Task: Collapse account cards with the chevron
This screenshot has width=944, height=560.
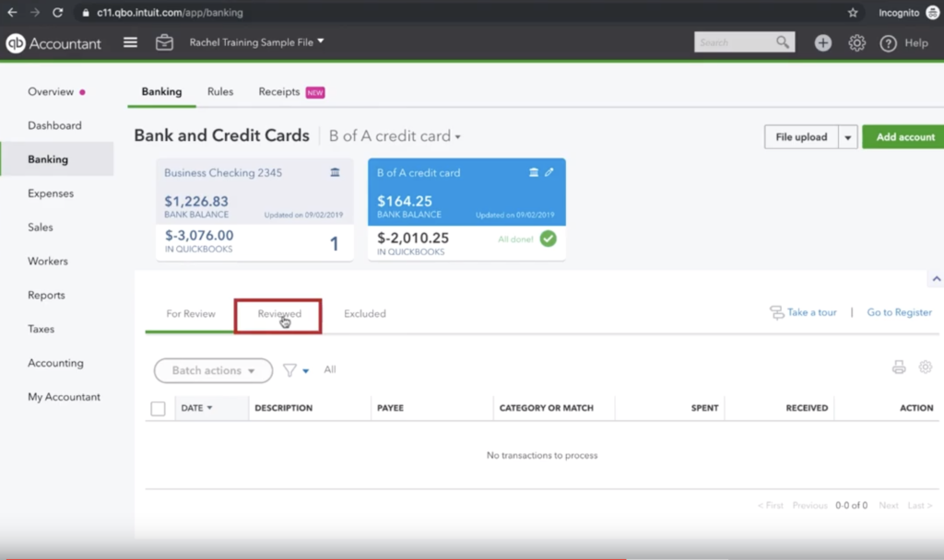Action: pyautogui.click(x=937, y=278)
